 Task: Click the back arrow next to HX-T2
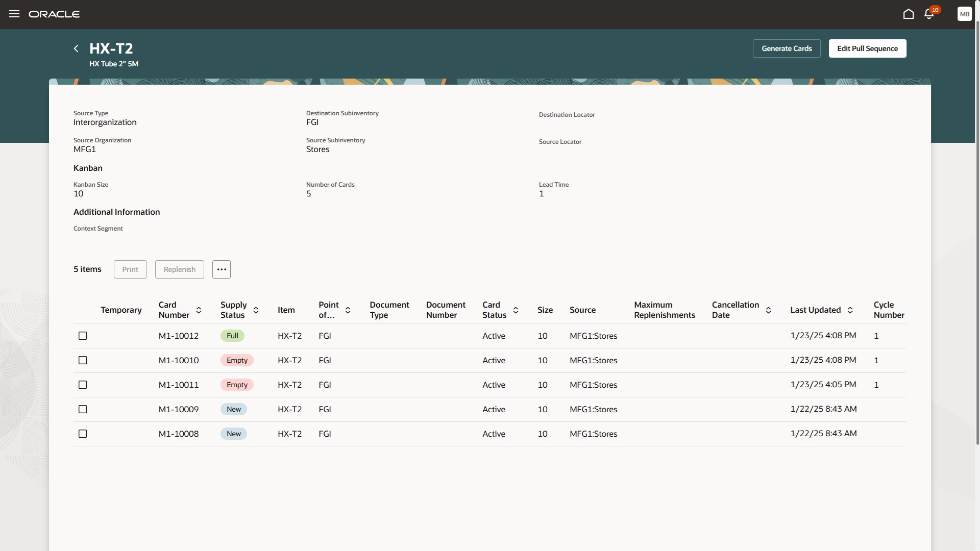76,48
